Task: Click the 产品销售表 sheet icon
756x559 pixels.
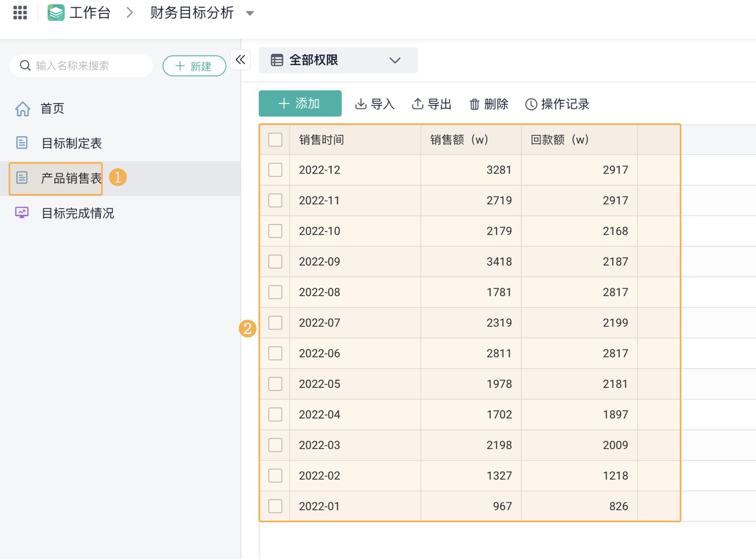Action: coord(22,177)
